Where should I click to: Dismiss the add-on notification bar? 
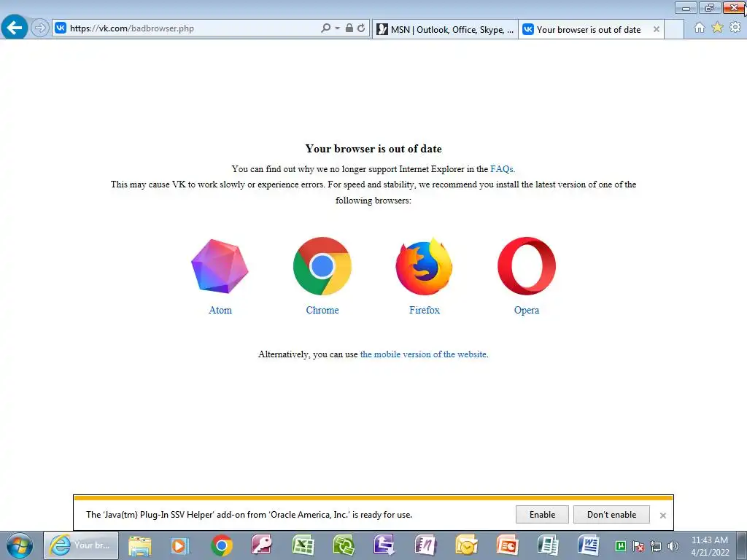[662, 516]
